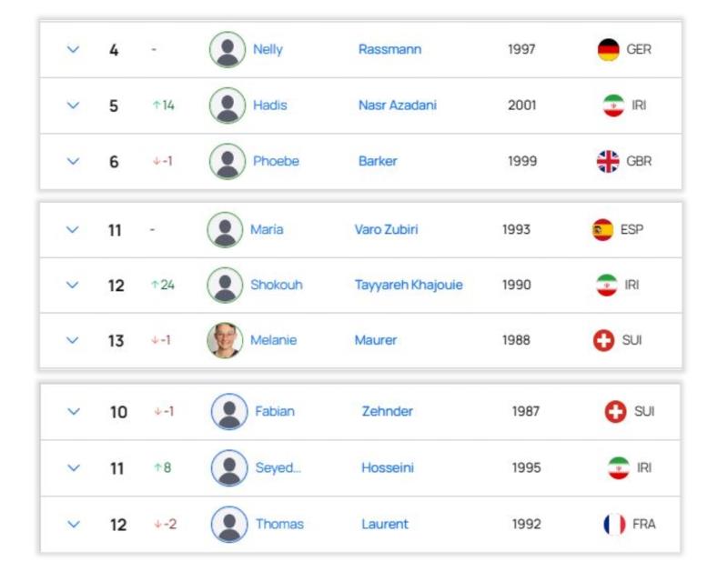Click the German flag icon
This screenshot has height=582, width=728.
pyautogui.click(x=608, y=50)
